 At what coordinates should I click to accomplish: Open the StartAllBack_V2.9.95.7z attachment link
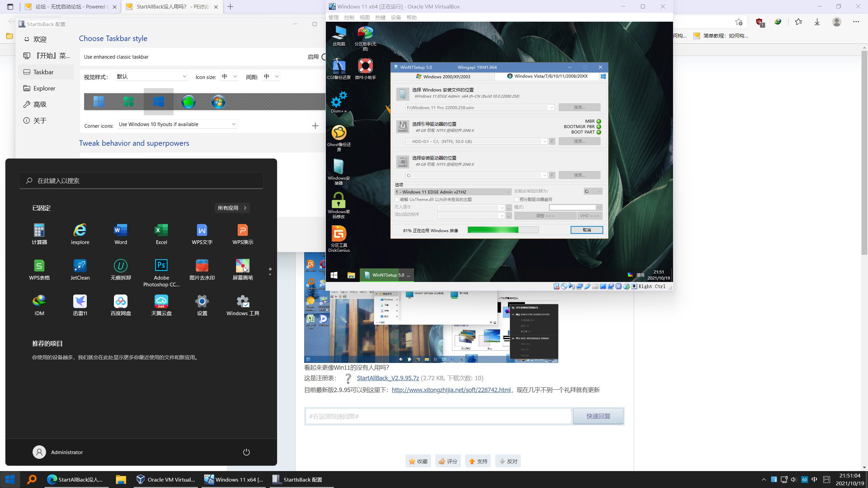pyautogui.click(x=388, y=378)
